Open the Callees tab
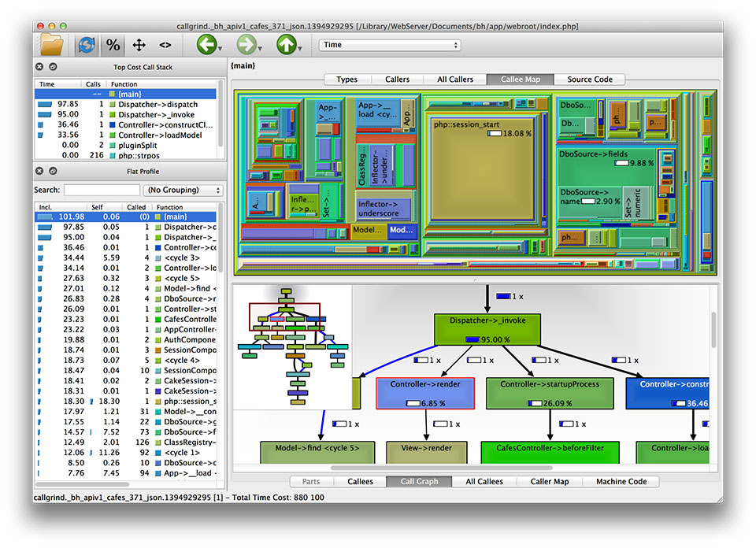 [360, 482]
